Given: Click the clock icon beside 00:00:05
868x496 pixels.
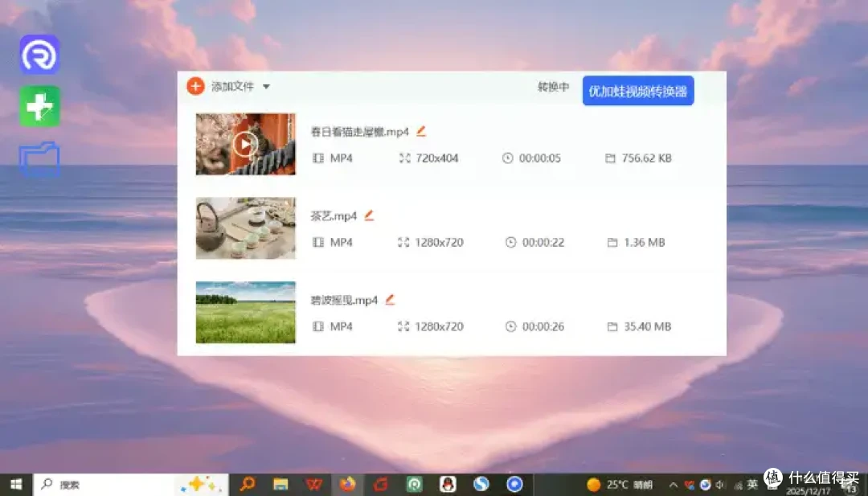Looking at the screenshot, I should coord(508,158).
